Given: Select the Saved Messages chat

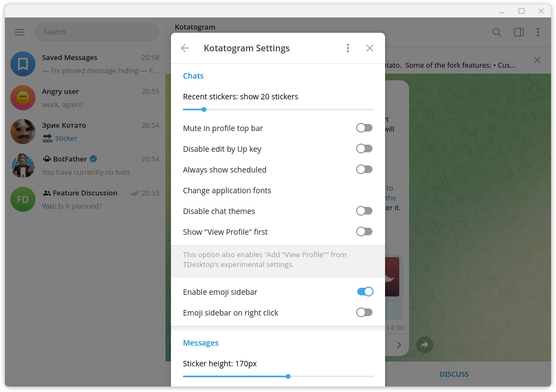Looking at the screenshot, I should point(85,64).
